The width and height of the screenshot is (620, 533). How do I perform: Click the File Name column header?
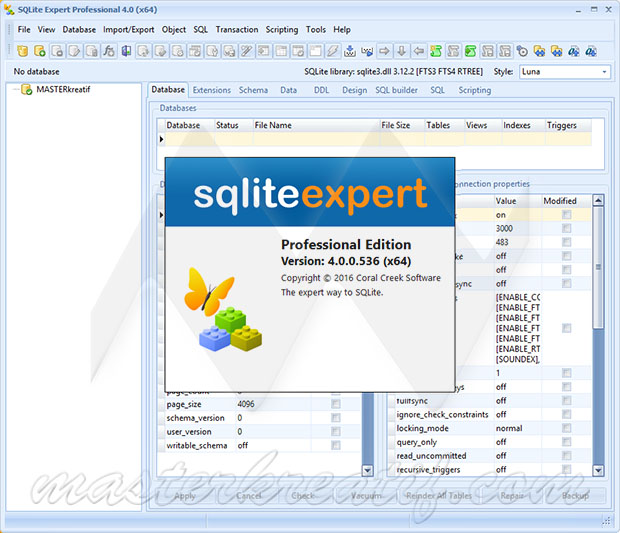point(316,125)
